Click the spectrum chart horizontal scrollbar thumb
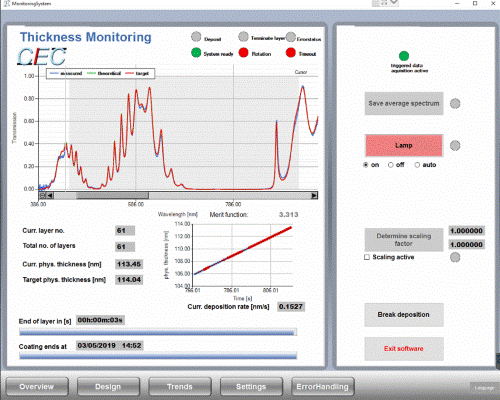Image resolution: width=500 pixels, height=400 pixels. (112, 196)
